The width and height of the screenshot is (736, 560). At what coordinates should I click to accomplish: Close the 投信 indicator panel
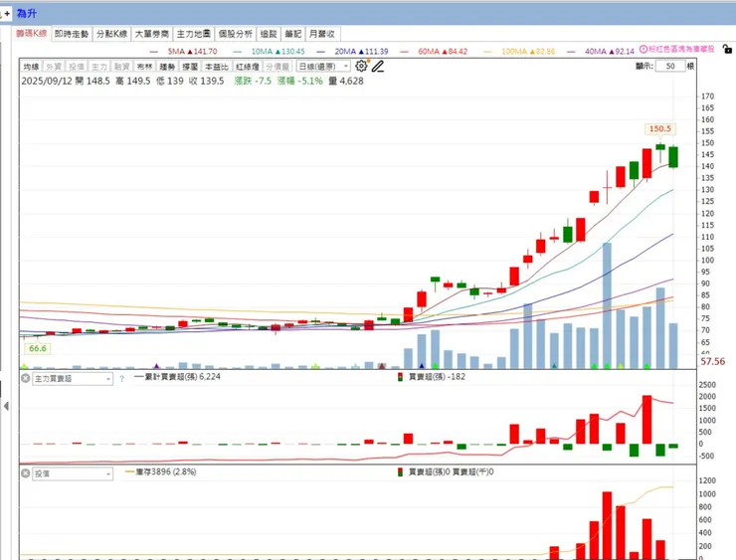[26, 473]
